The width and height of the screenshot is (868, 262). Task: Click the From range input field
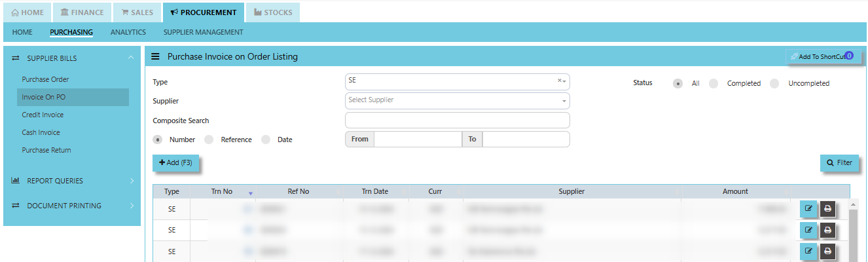tap(418, 139)
